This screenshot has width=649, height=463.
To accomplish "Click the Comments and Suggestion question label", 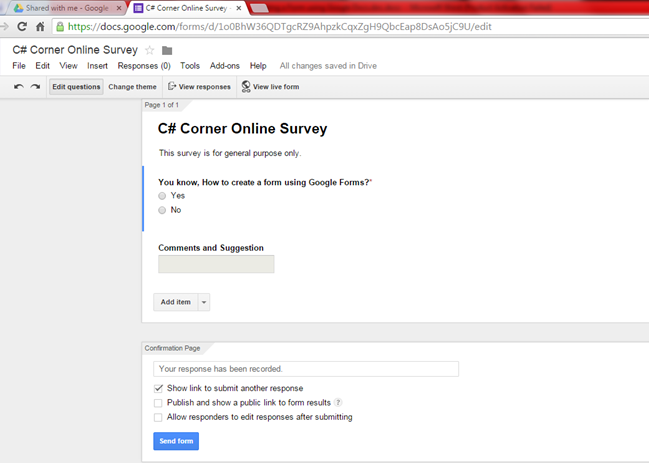I will pos(211,248).
